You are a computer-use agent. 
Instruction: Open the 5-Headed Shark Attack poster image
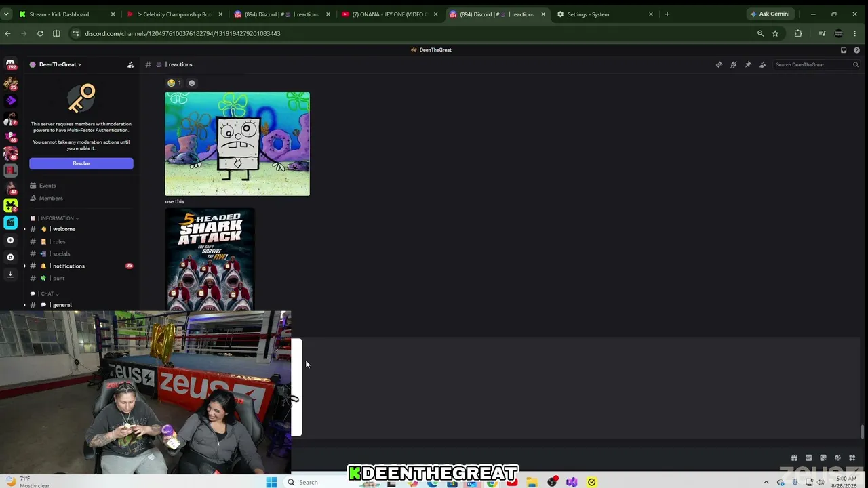click(210, 260)
